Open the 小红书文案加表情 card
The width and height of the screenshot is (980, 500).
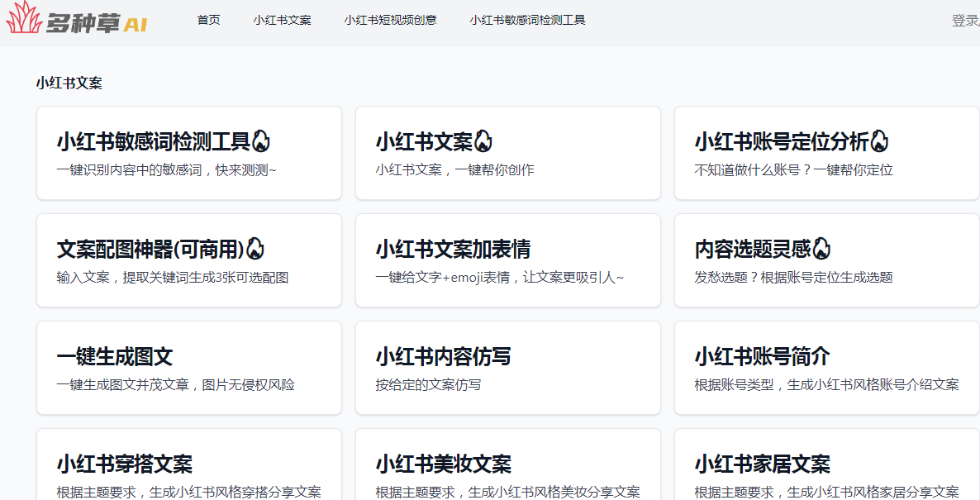[508, 260]
